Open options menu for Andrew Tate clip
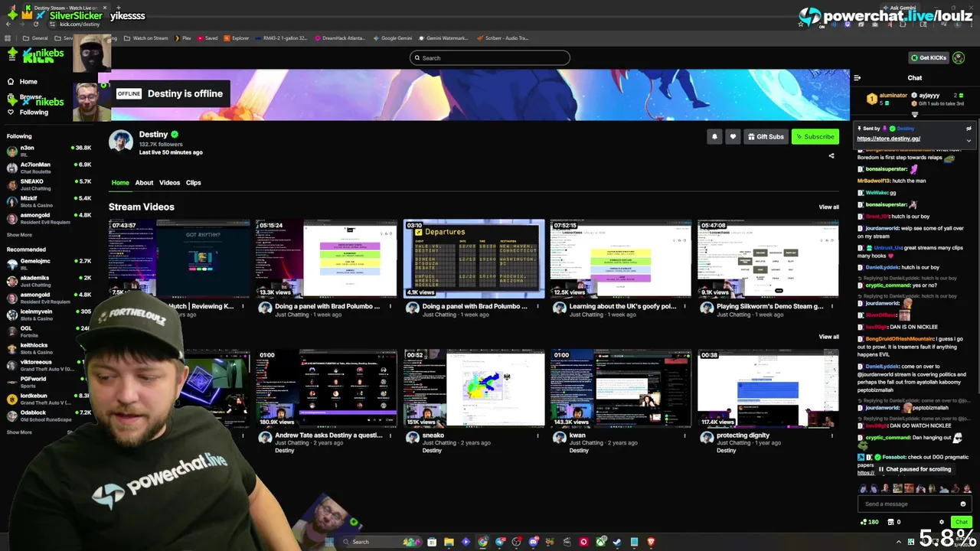Viewport: 980px width, 551px height. click(x=390, y=436)
